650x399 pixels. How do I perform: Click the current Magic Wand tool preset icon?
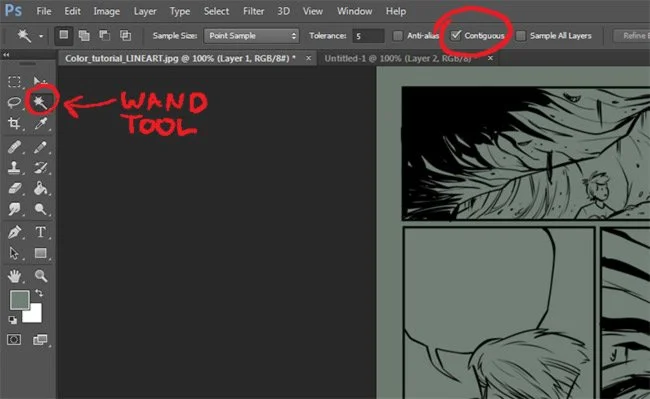tap(24, 36)
